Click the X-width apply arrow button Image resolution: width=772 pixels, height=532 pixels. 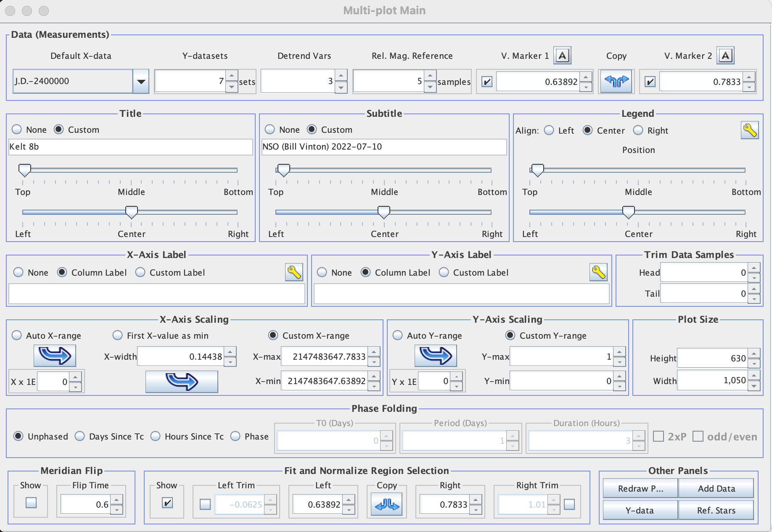pyautogui.click(x=182, y=382)
